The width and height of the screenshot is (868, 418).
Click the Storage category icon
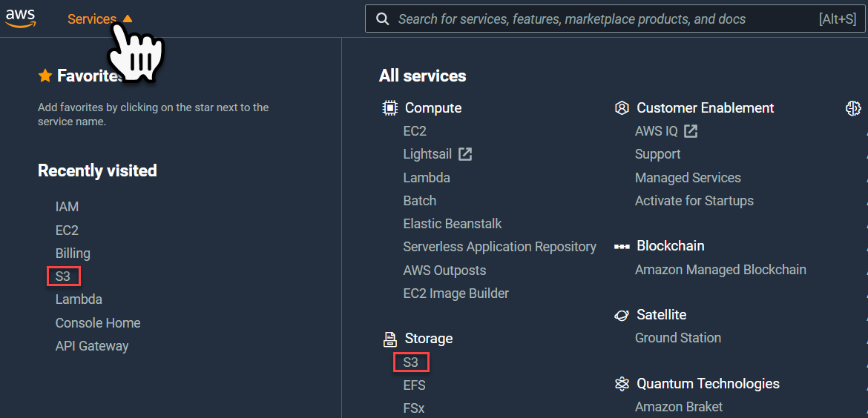pos(390,339)
